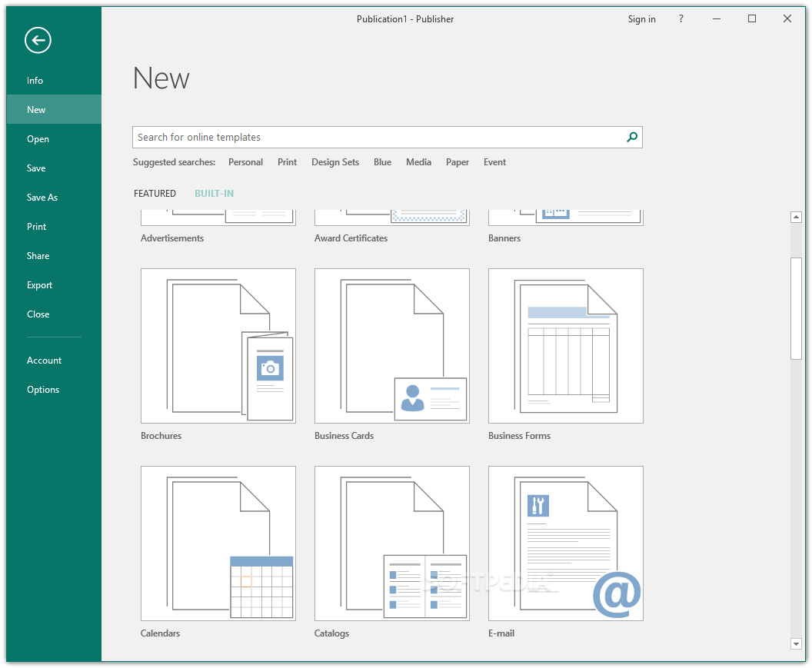Click the scrollbar down arrow
Screen dimensions: 812x668
797,643
